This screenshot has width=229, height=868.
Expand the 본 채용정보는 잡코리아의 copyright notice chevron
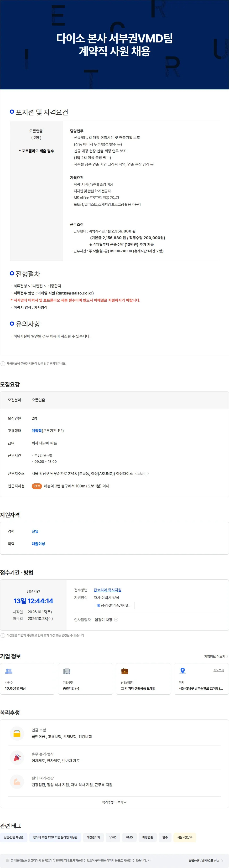149,860
